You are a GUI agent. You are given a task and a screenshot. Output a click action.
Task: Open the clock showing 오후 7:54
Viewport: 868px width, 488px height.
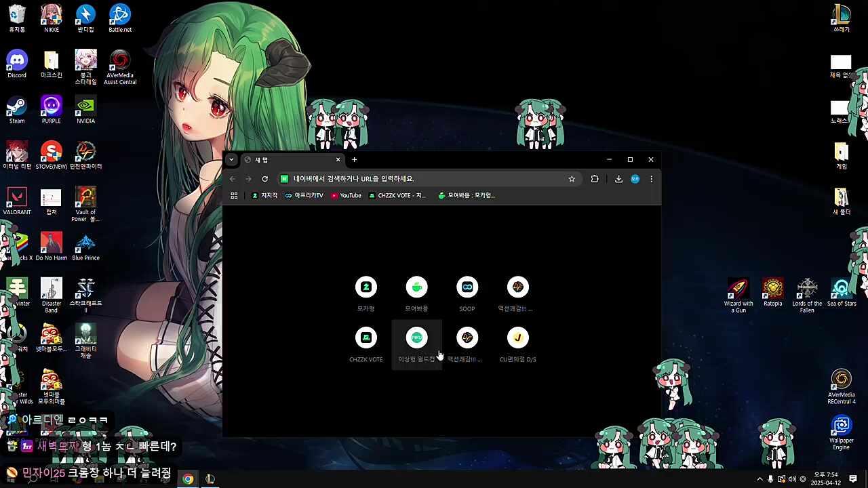pyautogui.click(x=825, y=479)
